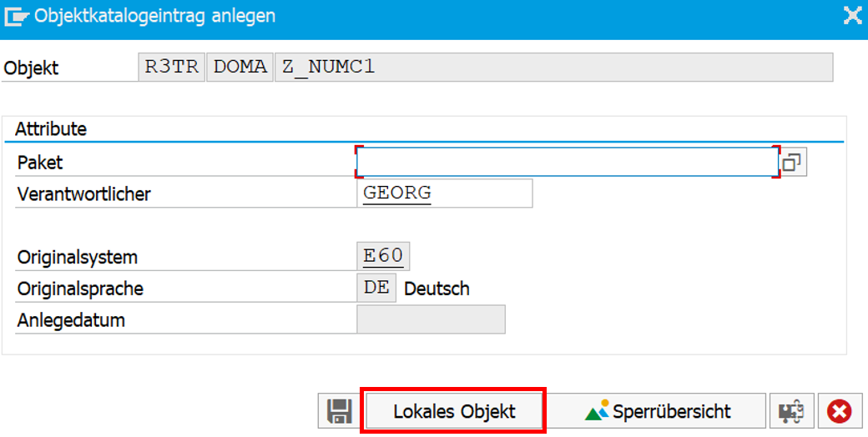Click the dialog icon in title bar
This screenshot has height=437, width=868.
[x=15, y=16]
